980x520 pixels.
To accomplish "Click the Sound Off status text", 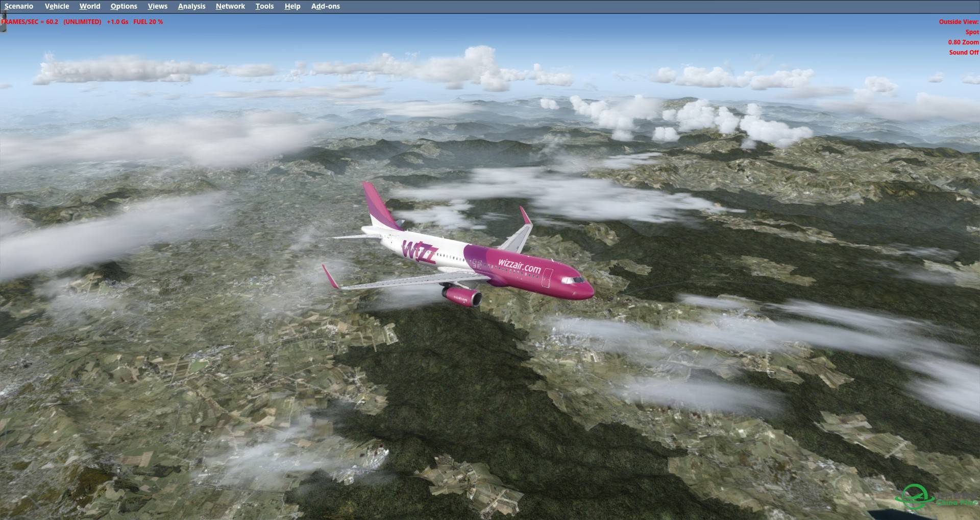I will coord(964,53).
